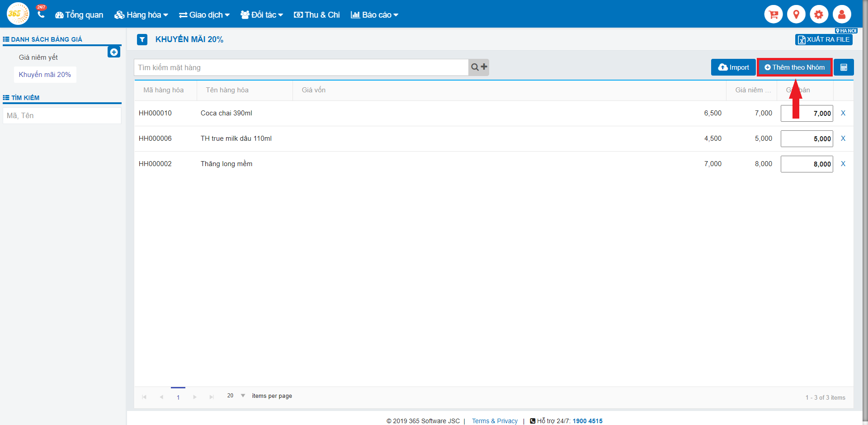868x425 pixels.
Task: Click the filter funnel icon beside title
Action: (142, 40)
